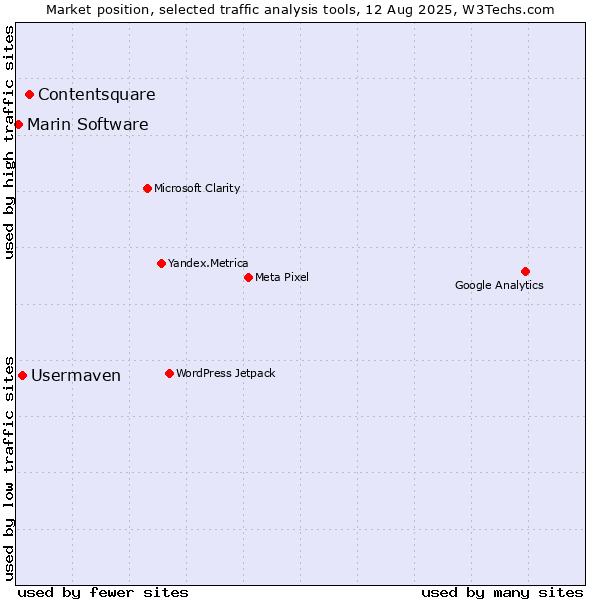Click the "Meta Pixel" label
The height and width of the screenshot is (600, 600).
[282, 277]
